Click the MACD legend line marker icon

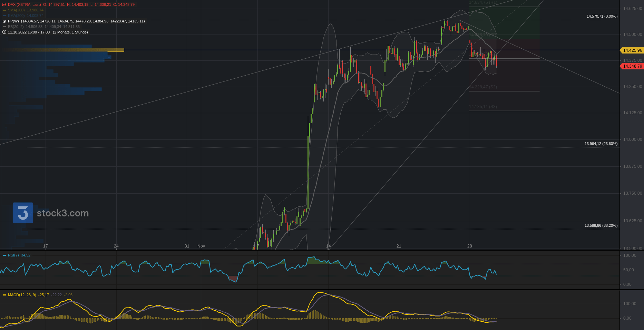click(4, 295)
